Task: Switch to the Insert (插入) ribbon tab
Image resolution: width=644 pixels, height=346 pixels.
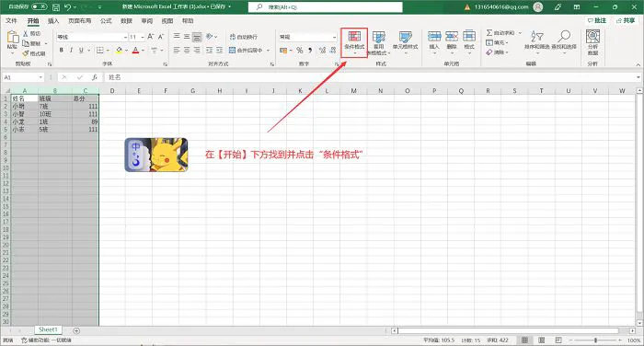Action: [x=53, y=20]
